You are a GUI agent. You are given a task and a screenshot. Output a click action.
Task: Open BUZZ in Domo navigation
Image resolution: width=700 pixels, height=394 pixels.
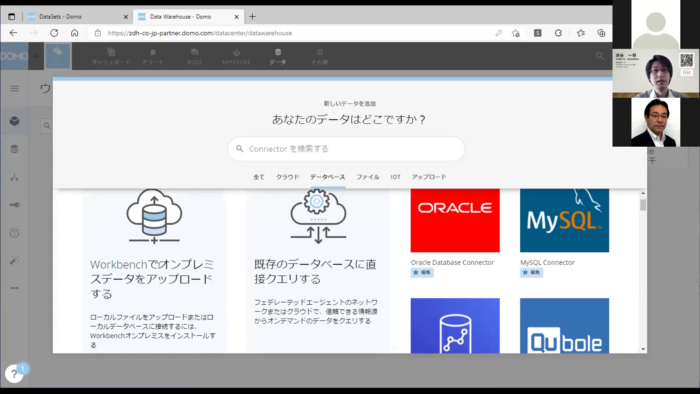[194, 57]
